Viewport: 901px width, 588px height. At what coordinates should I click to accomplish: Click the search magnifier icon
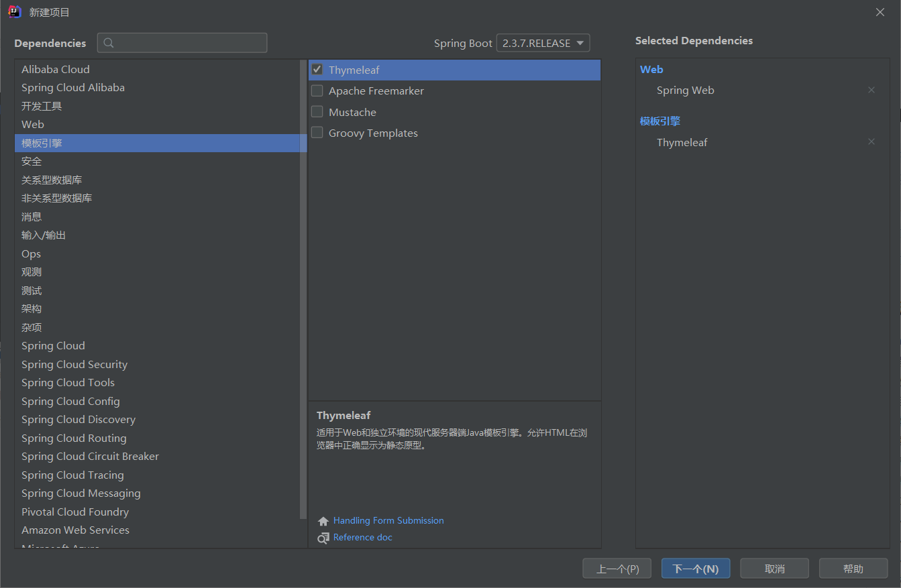109,43
